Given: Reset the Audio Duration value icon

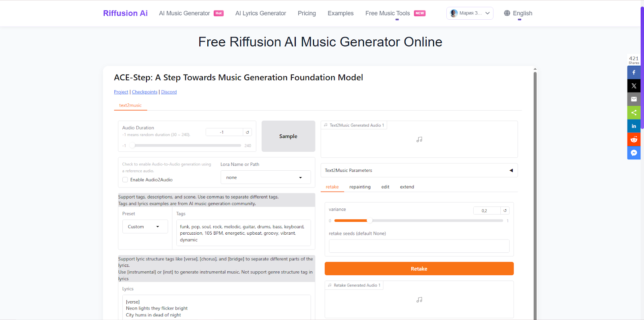Looking at the screenshot, I should (248, 132).
